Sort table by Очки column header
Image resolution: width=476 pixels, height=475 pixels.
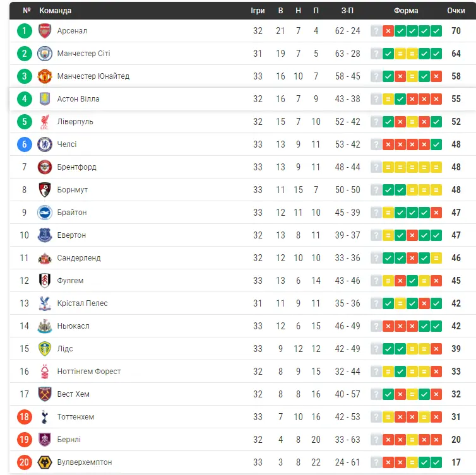pos(456,11)
